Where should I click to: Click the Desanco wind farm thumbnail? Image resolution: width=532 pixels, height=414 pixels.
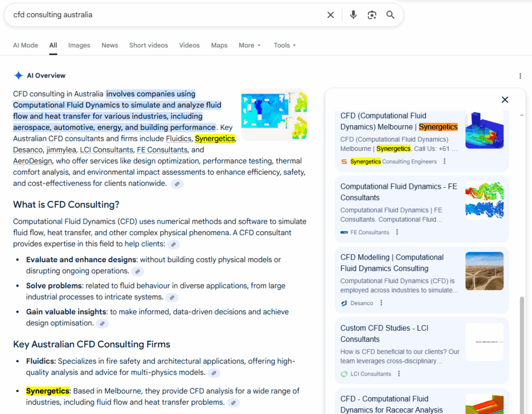(484, 270)
